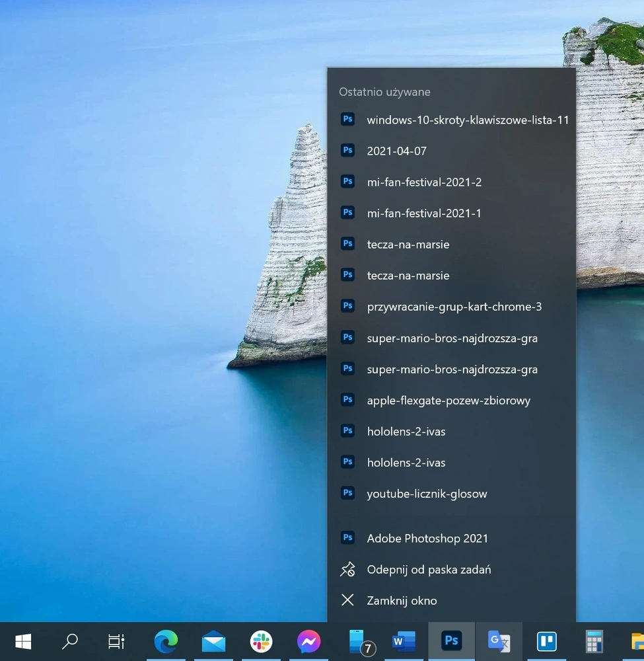The image size is (644, 661).
Task: Select Odepnij od paska zadań option
Action: 452,570
